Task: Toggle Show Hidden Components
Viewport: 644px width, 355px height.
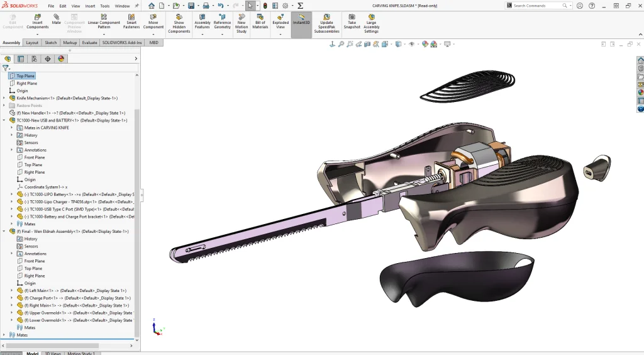Action: pos(179,24)
